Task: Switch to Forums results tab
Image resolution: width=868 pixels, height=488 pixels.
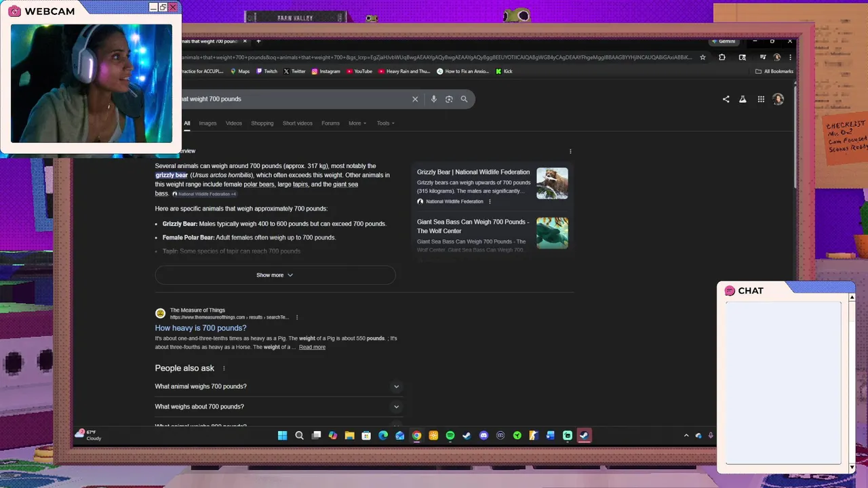Action: click(x=330, y=123)
